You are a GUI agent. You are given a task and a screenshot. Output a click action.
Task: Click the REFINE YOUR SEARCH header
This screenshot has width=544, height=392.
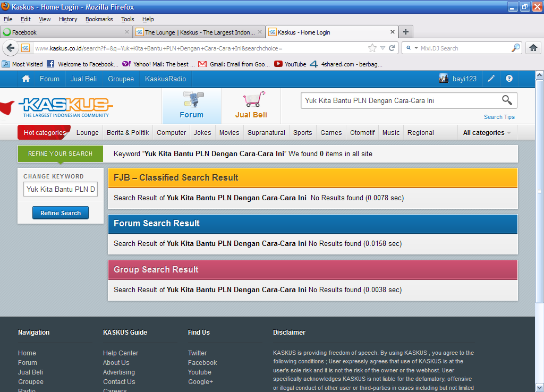[61, 154]
